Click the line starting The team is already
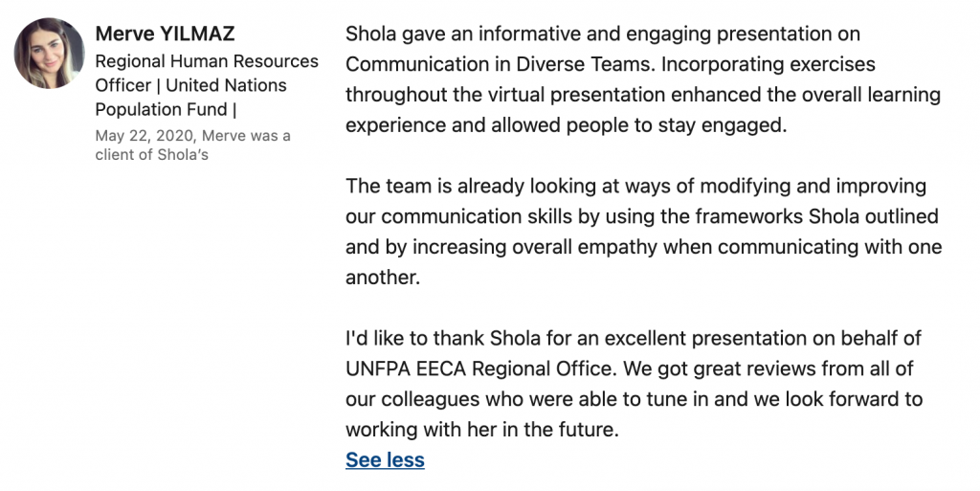980x491 pixels. point(636,186)
